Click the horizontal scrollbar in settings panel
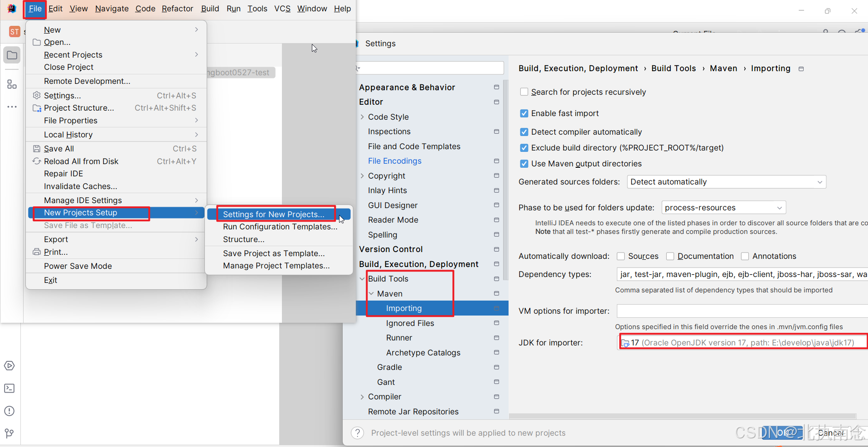The width and height of the screenshot is (868, 447). 683,416
